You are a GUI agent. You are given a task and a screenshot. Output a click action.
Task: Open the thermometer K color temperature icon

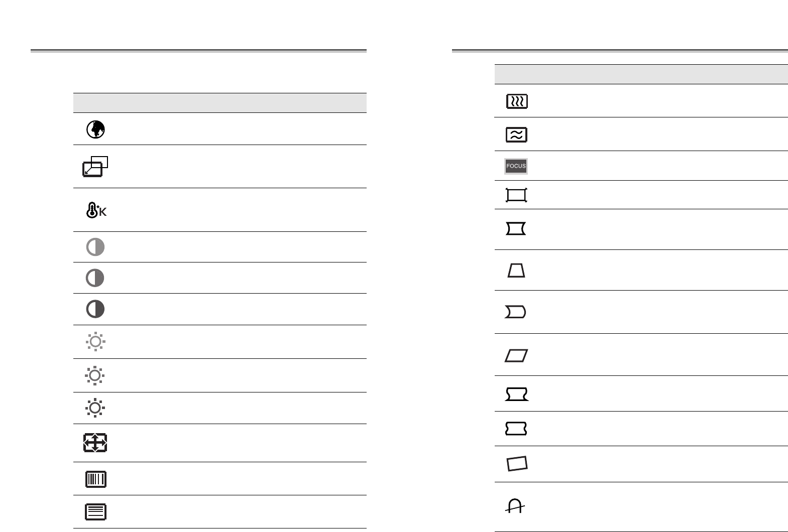coord(96,210)
